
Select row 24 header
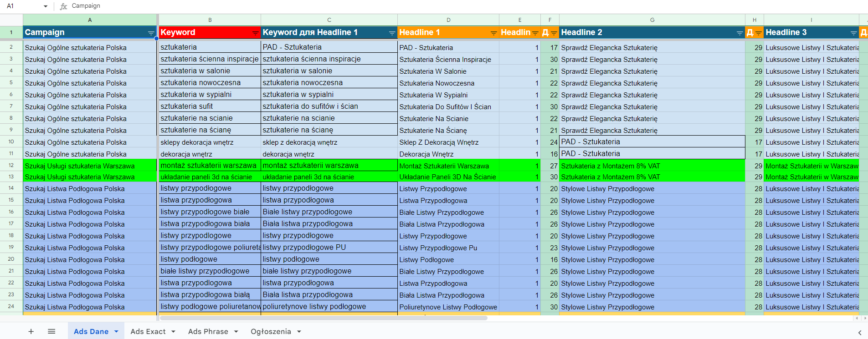tap(11, 306)
